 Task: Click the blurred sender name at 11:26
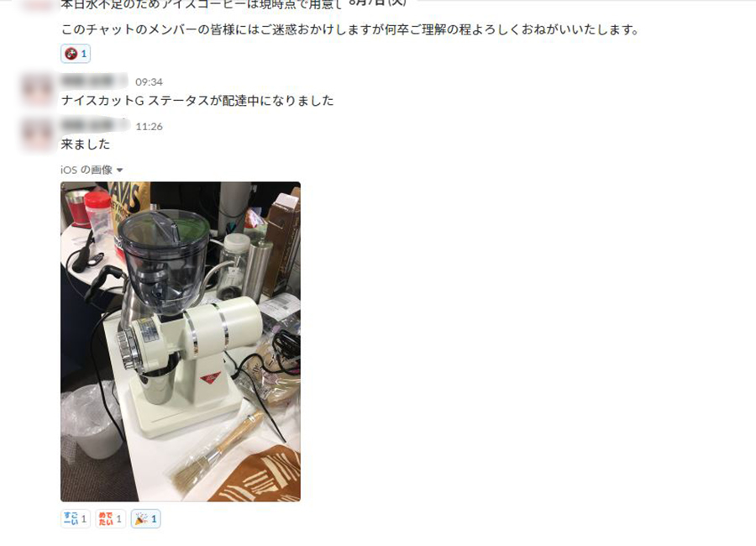[x=95, y=125]
